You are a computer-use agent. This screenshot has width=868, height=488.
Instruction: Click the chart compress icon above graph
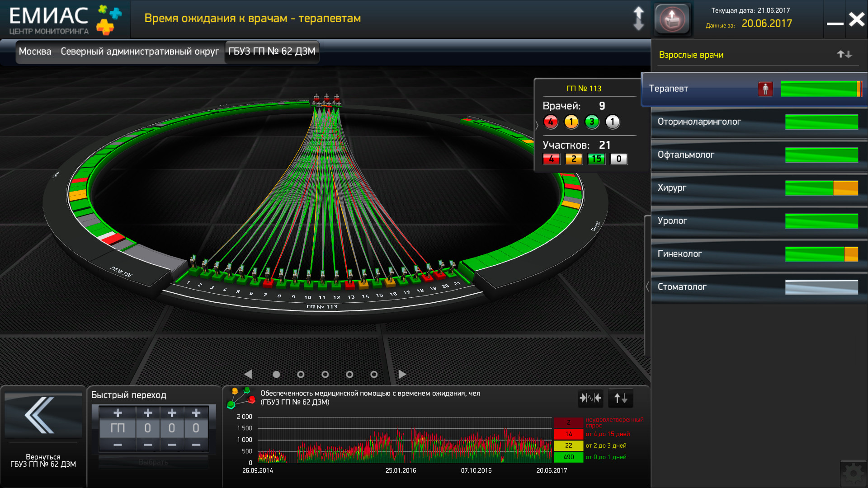pos(590,398)
